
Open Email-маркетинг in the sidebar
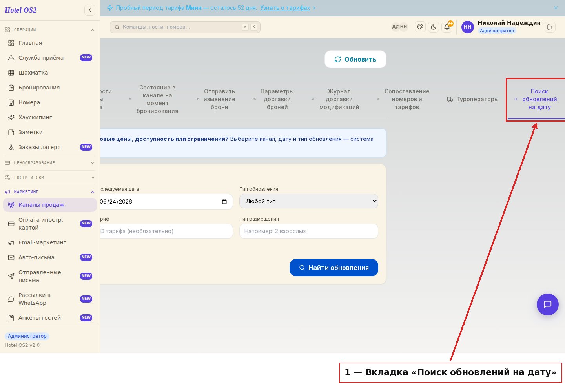pos(50,242)
